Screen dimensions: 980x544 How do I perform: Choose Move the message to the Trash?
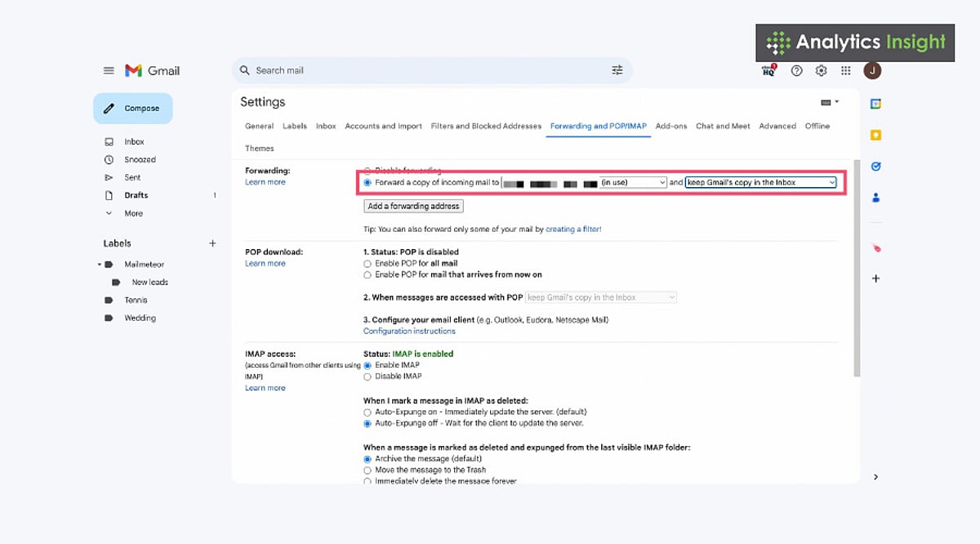[x=368, y=470]
